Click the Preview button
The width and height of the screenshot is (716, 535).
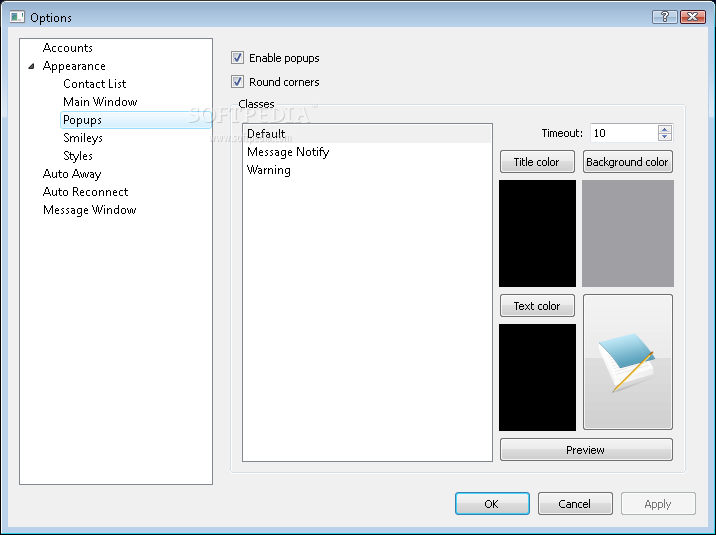586,450
